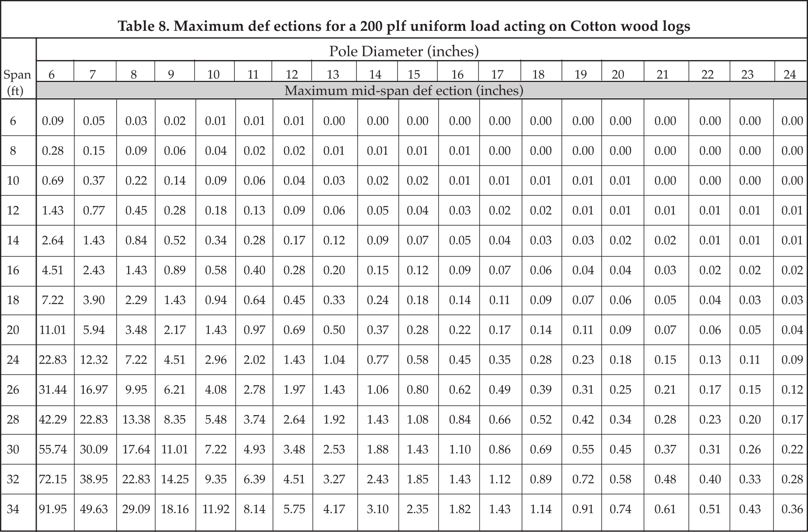Select the span row label 26

click(x=13, y=390)
